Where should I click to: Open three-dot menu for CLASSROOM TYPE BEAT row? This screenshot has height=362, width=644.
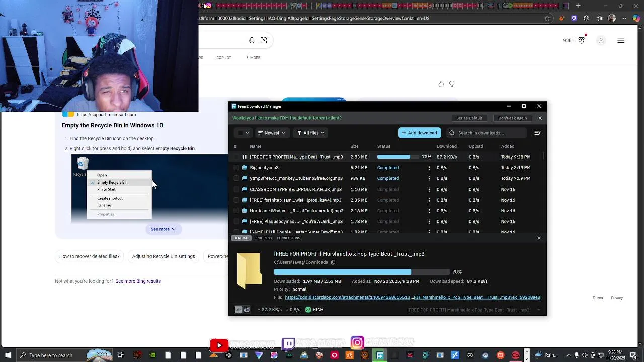coord(429,189)
